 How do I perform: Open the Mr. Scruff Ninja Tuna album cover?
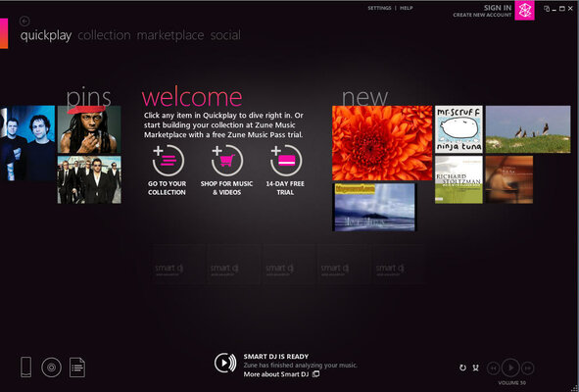click(458, 129)
